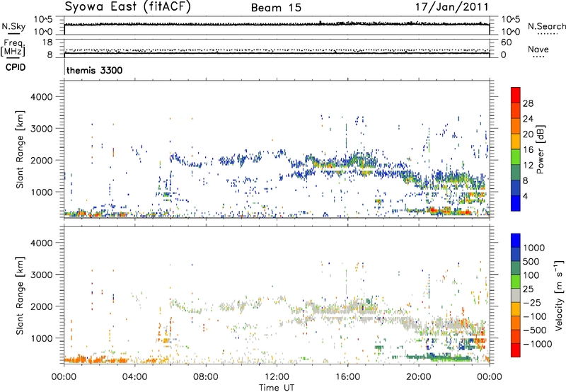Pick the light green 25–100 velocity segment

point(516,282)
